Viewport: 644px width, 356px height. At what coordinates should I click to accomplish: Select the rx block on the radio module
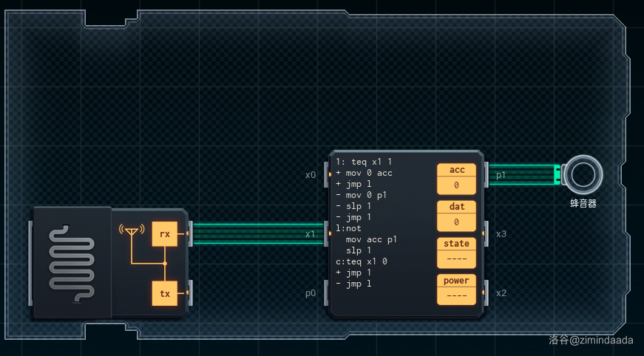coord(164,233)
